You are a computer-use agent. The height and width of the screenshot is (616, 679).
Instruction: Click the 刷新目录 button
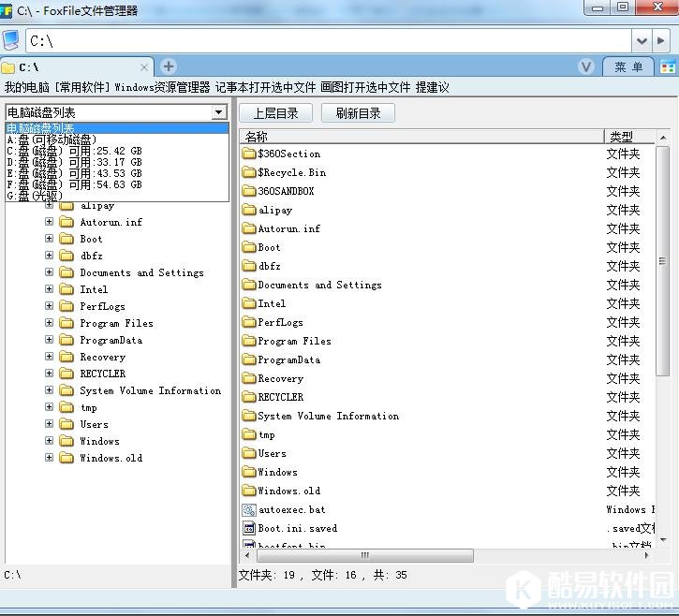coord(357,113)
